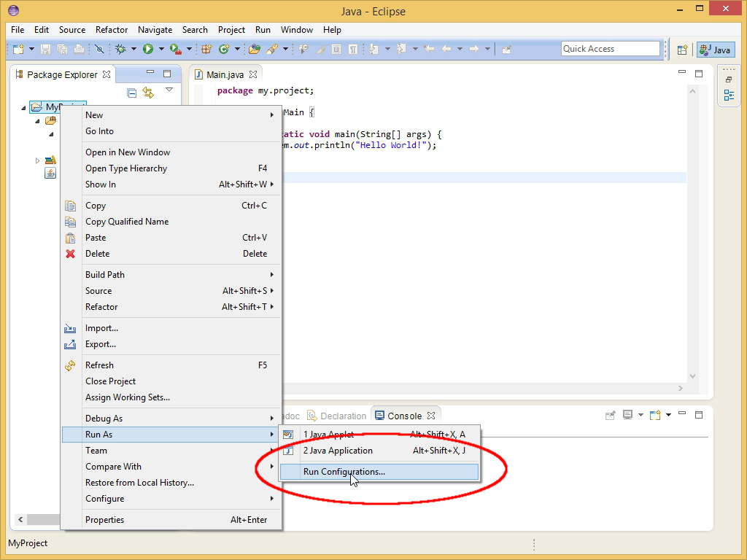Close the Main.java editor tab
This screenshot has width=747, height=560.
pos(253,74)
